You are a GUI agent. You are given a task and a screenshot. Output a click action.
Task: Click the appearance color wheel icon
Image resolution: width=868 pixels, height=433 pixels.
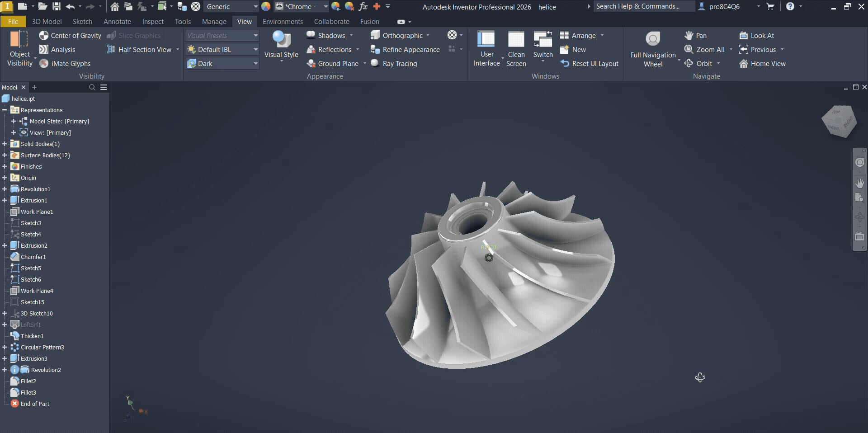(266, 6)
